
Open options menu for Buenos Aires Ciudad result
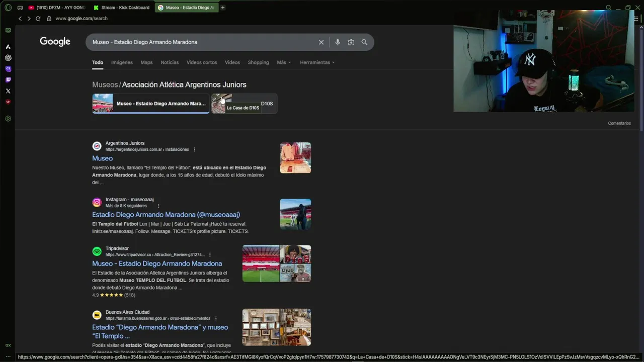pyautogui.click(x=216, y=318)
